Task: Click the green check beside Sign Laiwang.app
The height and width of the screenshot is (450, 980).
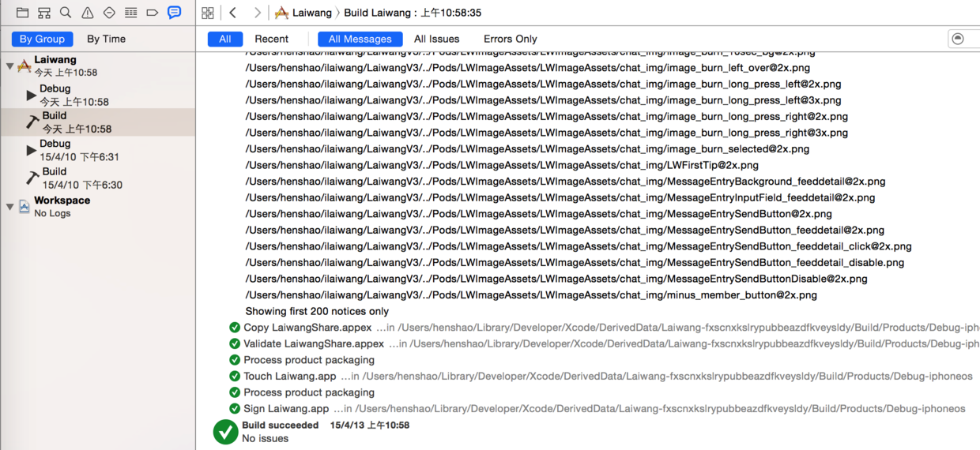Action: 235,409
